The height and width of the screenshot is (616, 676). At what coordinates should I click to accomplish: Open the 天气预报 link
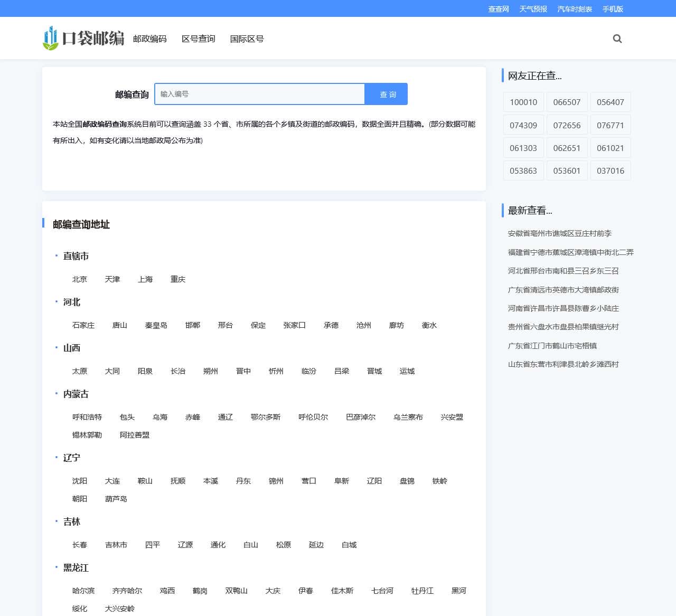pos(533,9)
